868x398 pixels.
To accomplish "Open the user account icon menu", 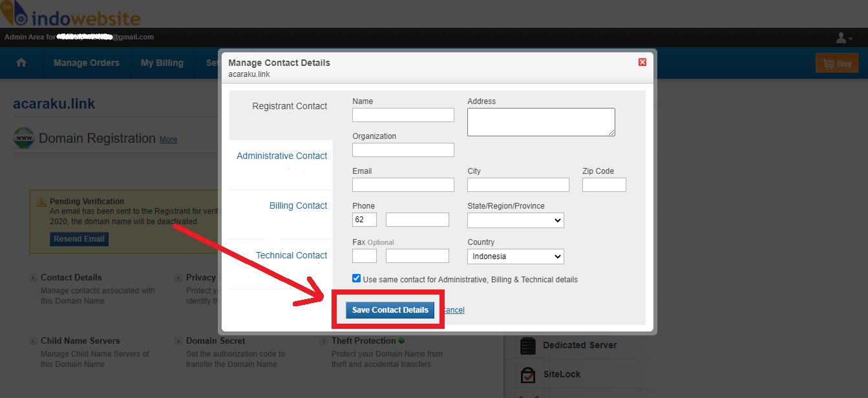I will pyautogui.click(x=843, y=38).
